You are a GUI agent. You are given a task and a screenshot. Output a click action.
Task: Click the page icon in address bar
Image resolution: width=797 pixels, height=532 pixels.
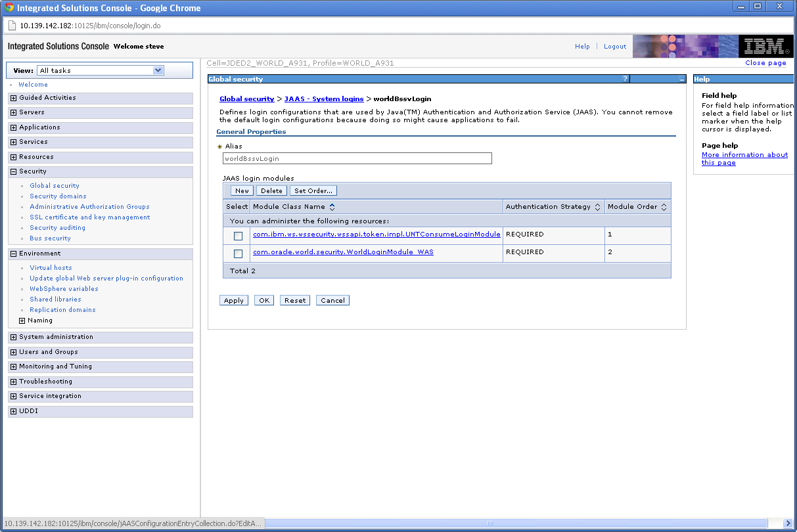pos(11,26)
